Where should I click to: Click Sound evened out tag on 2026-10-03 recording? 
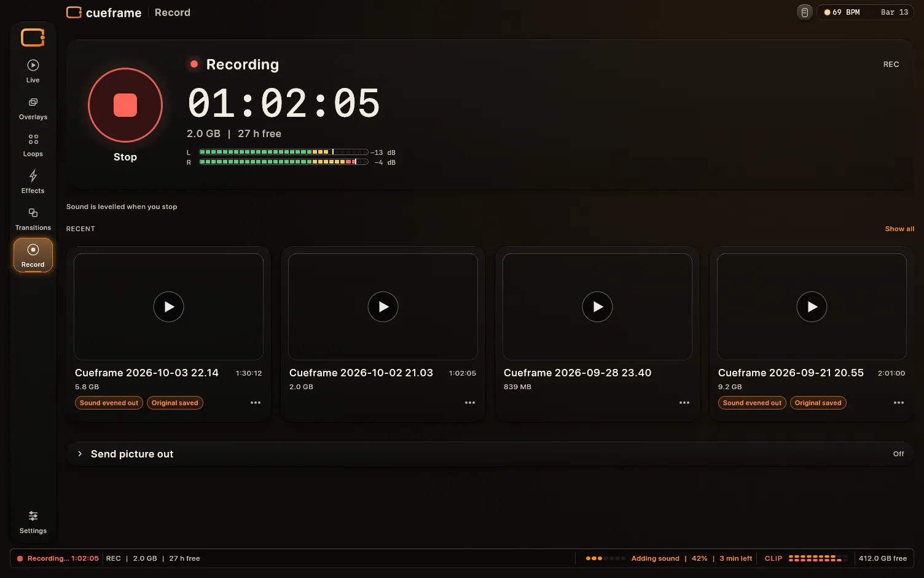click(x=109, y=403)
